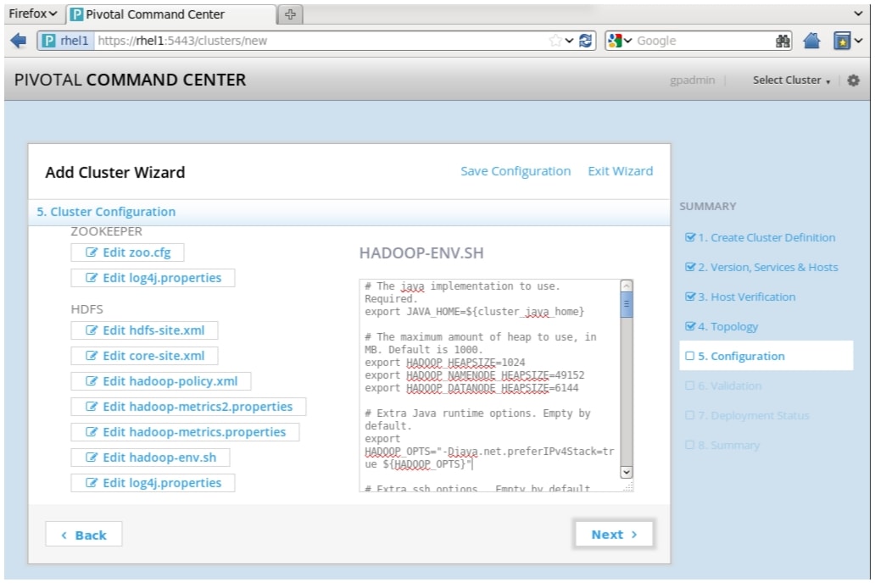
Task: Select step 5 Configuration
Action: (x=766, y=356)
